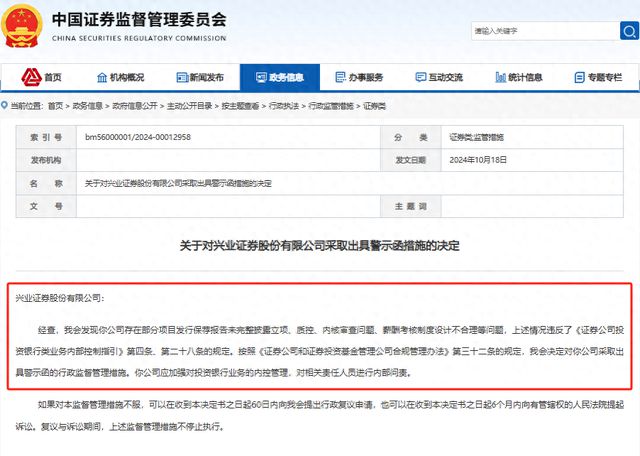Open the 办事服务 navigation tab
The image size is (640, 456).
point(359,77)
